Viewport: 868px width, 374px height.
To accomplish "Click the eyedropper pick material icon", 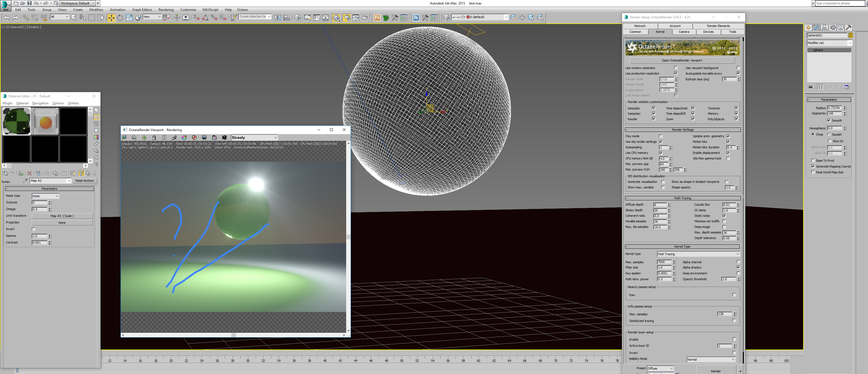I will coord(25,181).
